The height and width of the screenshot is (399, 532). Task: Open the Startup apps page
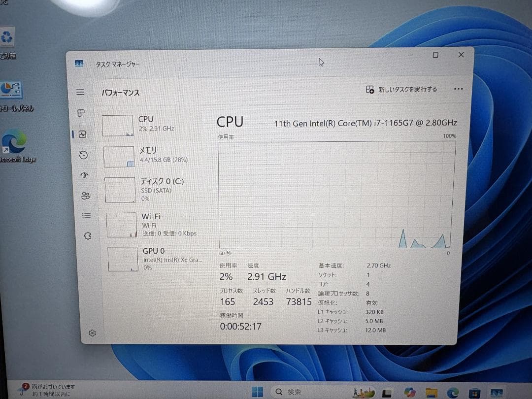tap(84, 175)
